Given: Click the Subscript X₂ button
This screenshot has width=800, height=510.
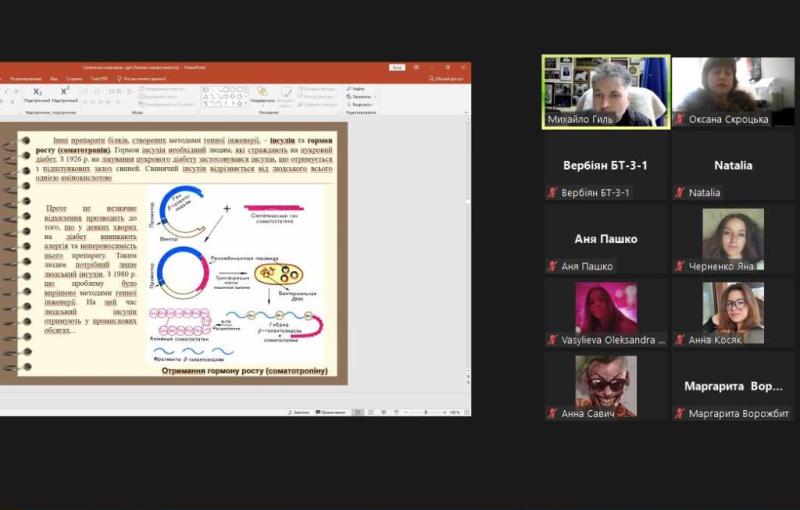Looking at the screenshot, I should [x=37, y=92].
